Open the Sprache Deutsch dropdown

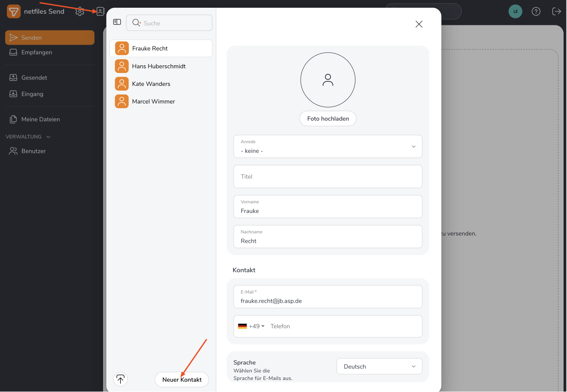379,366
